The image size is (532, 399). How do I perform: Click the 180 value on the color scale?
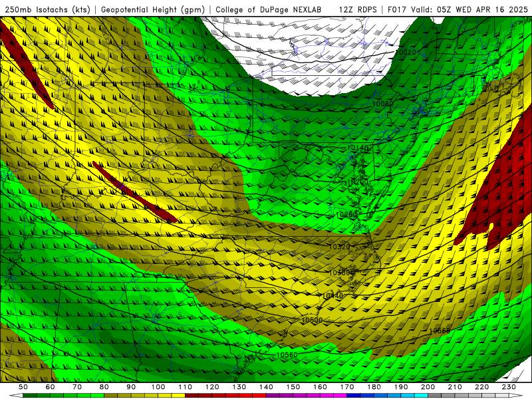point(374,387)
